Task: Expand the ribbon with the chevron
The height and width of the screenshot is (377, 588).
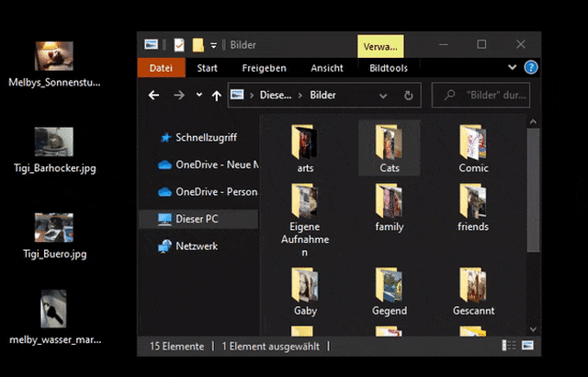Action: click(513, 68)
